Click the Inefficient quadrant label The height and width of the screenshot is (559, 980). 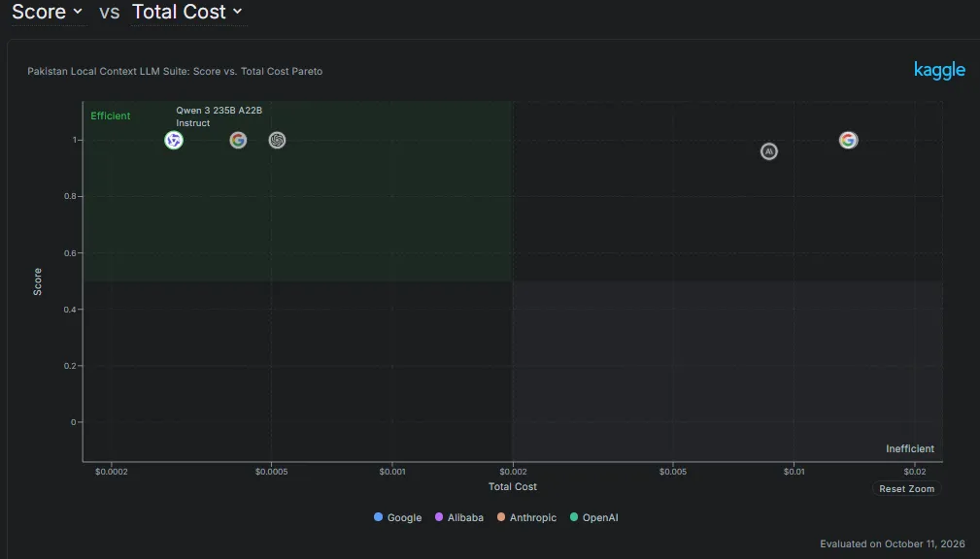pyautogui.click(x=910, y=448)
